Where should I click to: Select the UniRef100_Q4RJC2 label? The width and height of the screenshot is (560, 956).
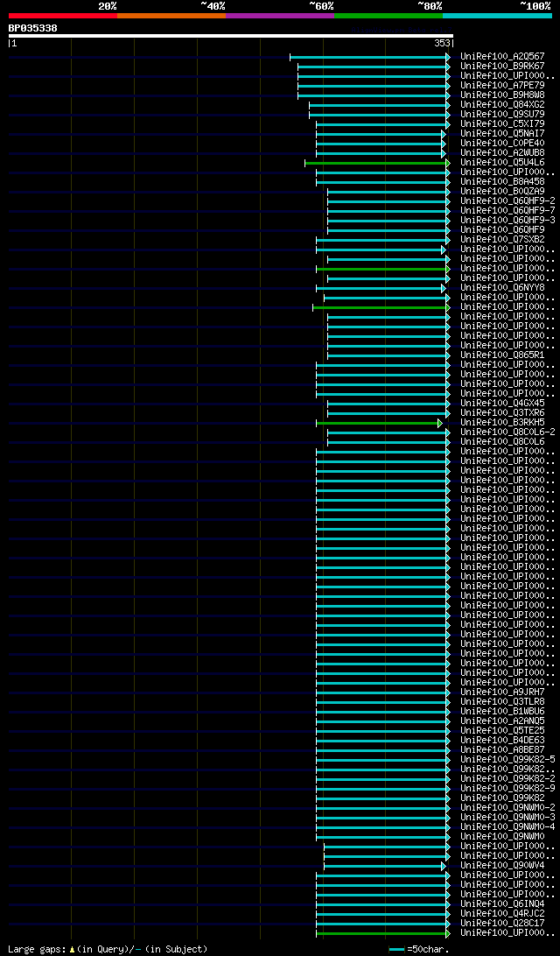pos(502,914)
